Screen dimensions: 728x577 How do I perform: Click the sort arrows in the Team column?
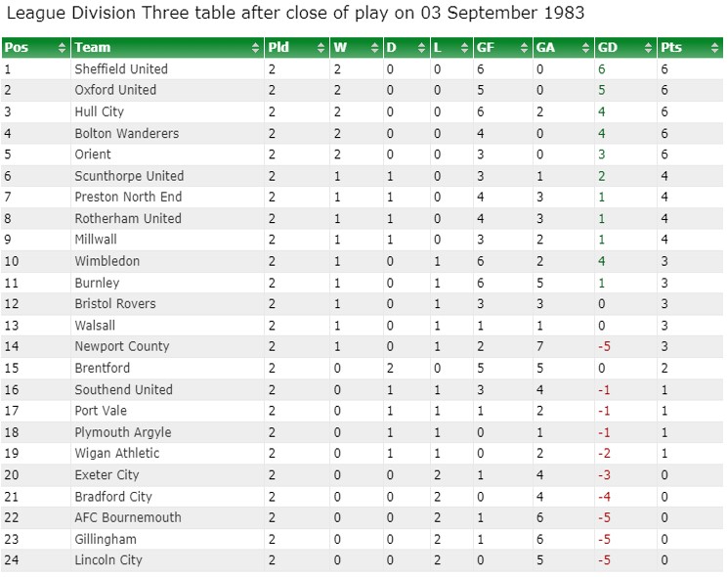255,47
